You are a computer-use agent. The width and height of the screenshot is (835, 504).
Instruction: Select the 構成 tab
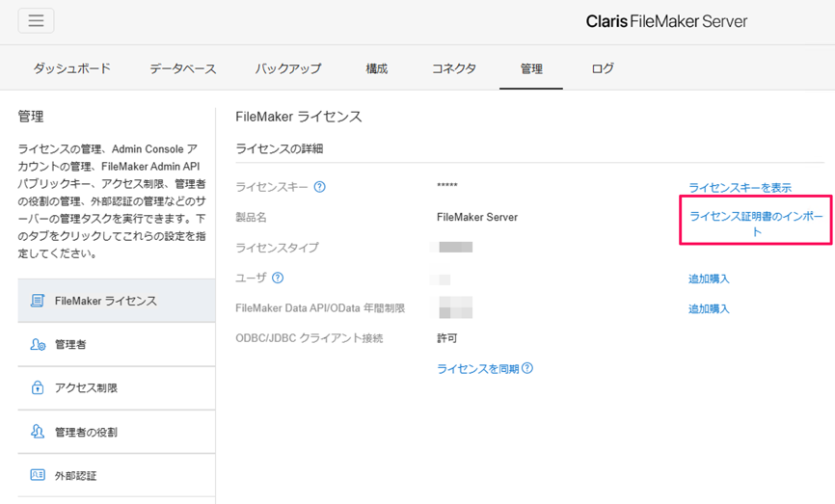point(376,68)
